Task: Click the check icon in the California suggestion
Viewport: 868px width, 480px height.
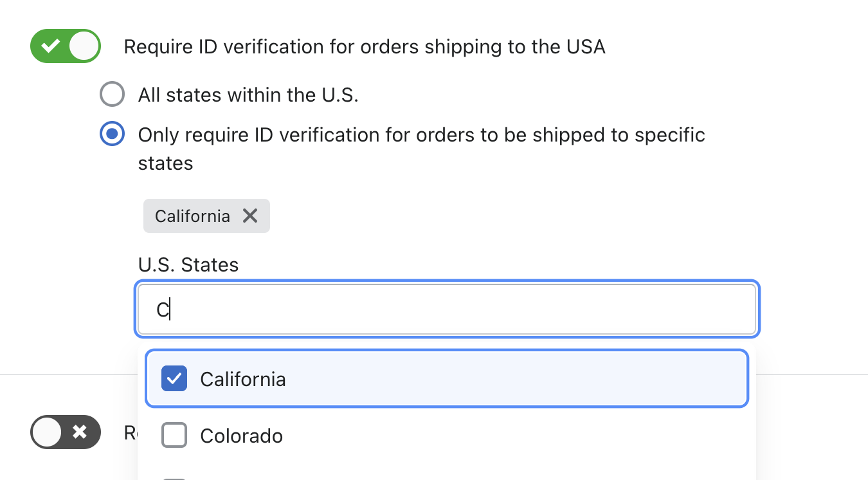Action: pos(174,378)
